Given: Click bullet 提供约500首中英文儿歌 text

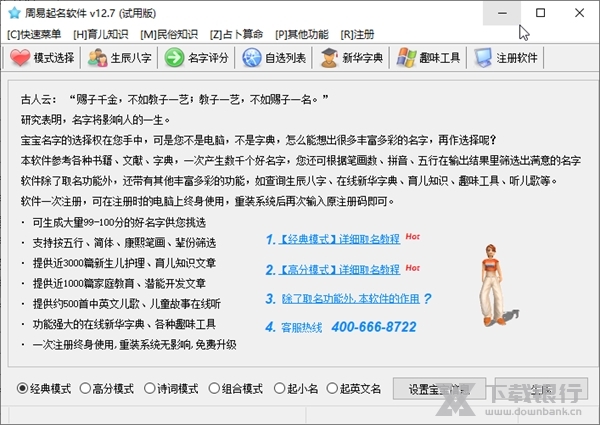Looking at the screenshot, I should pyautogui.click(x=127, y=304).
